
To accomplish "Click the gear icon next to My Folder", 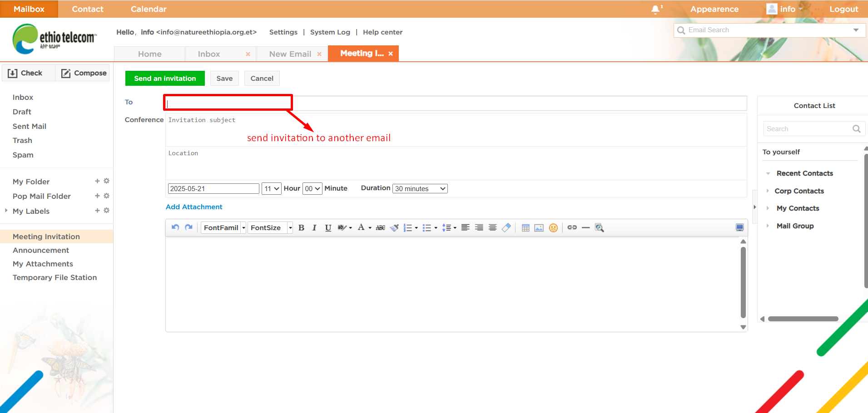I will (x=107, y=181).
